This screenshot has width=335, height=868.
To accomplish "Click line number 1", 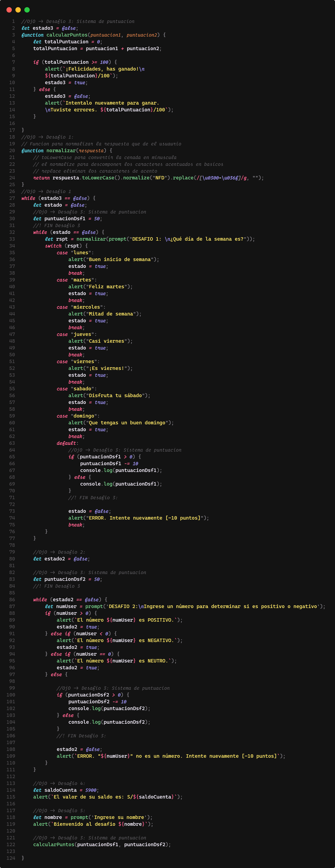I will pyautogui.click(x=13, y=21).
